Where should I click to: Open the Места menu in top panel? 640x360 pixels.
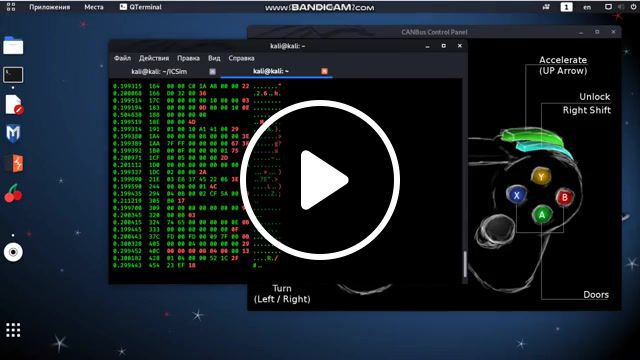point(93,7)
